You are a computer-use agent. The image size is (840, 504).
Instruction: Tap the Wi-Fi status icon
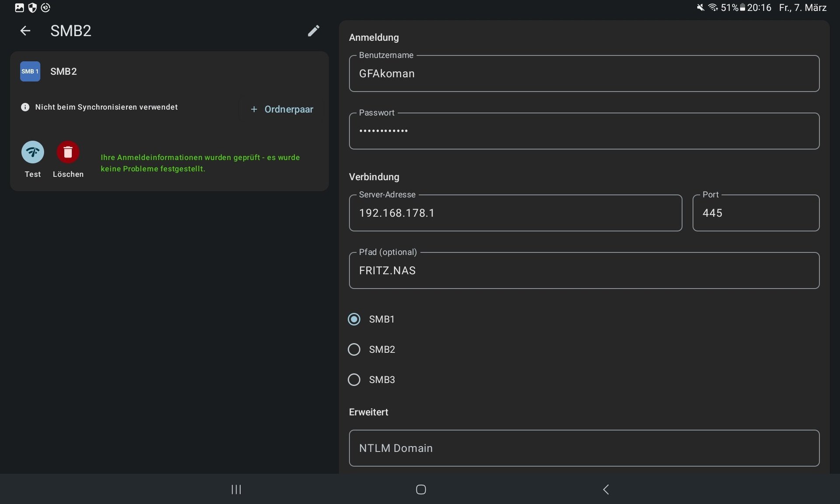[x=713, y=7]
